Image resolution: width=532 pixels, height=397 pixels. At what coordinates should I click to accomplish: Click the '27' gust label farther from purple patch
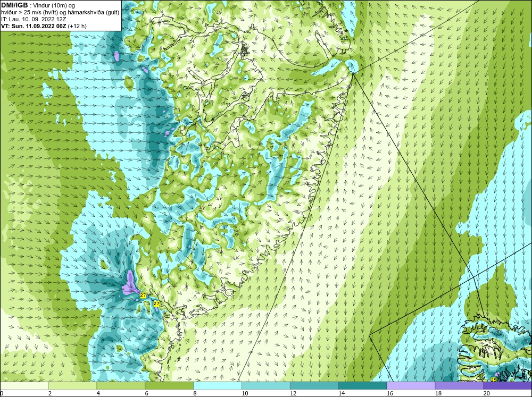tap(156, 304)
